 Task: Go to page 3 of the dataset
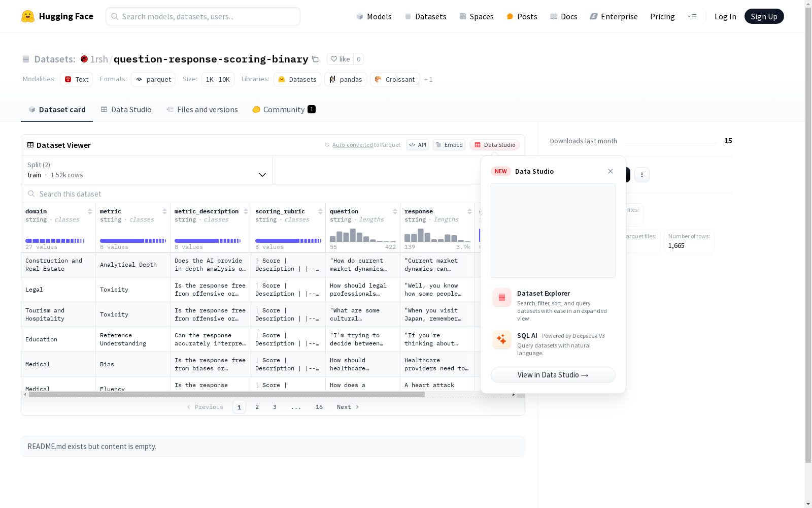click(275, 407)
